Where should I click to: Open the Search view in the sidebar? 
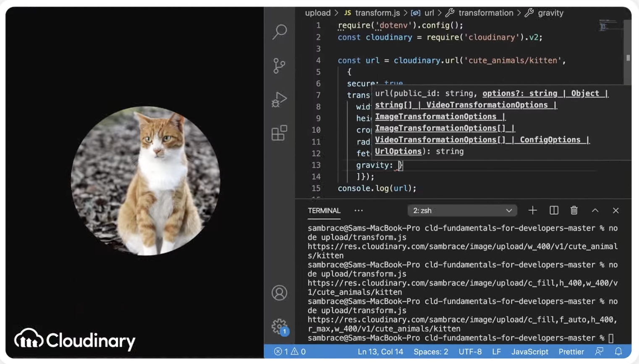click(x=280, y=32)
